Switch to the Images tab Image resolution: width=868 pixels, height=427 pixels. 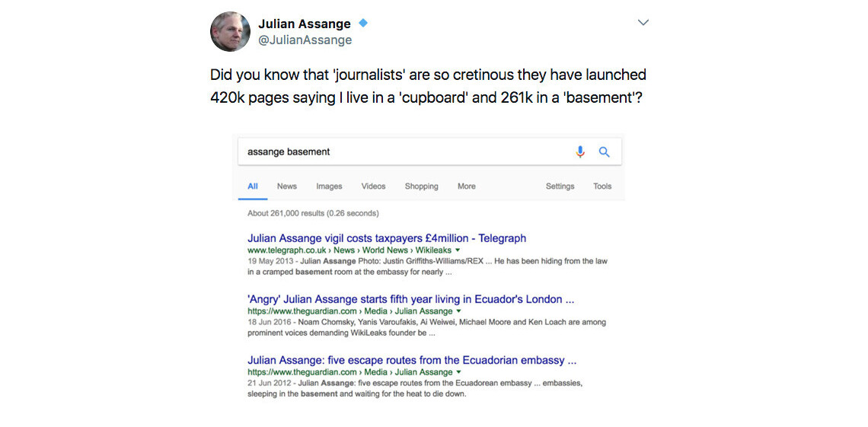coord(329,186)
